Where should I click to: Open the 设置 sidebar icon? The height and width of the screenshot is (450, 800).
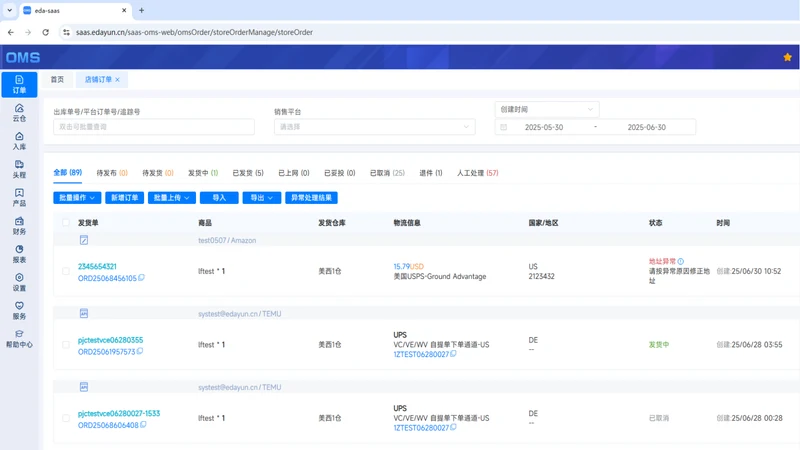point(19,282)
